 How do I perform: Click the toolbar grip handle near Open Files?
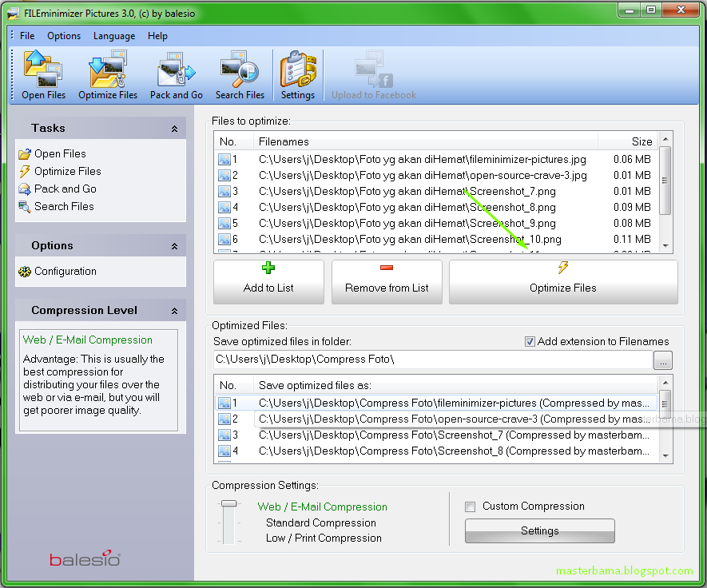12,74
